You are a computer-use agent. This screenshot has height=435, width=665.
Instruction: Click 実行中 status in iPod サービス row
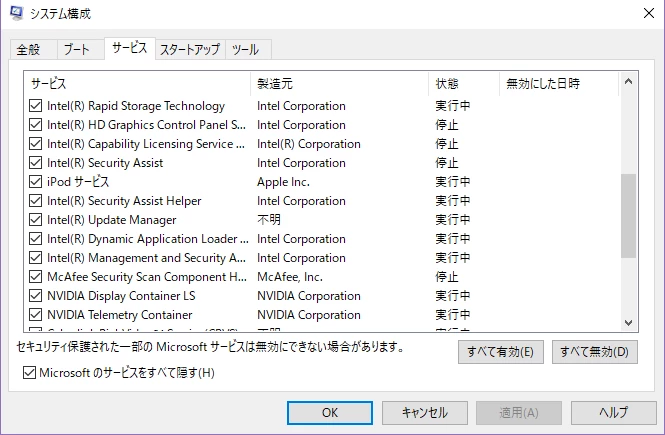[x=453, y=181]
